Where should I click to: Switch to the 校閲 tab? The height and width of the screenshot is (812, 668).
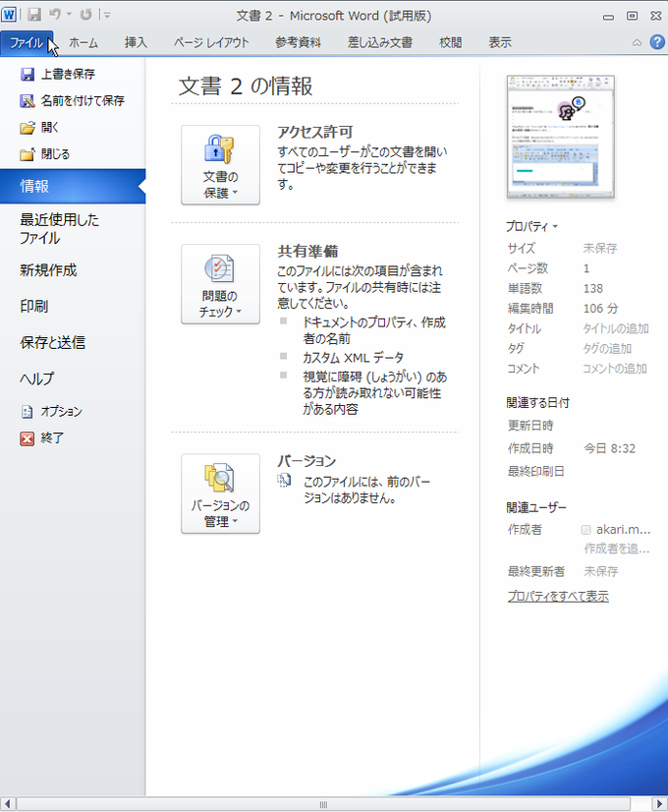450,43
